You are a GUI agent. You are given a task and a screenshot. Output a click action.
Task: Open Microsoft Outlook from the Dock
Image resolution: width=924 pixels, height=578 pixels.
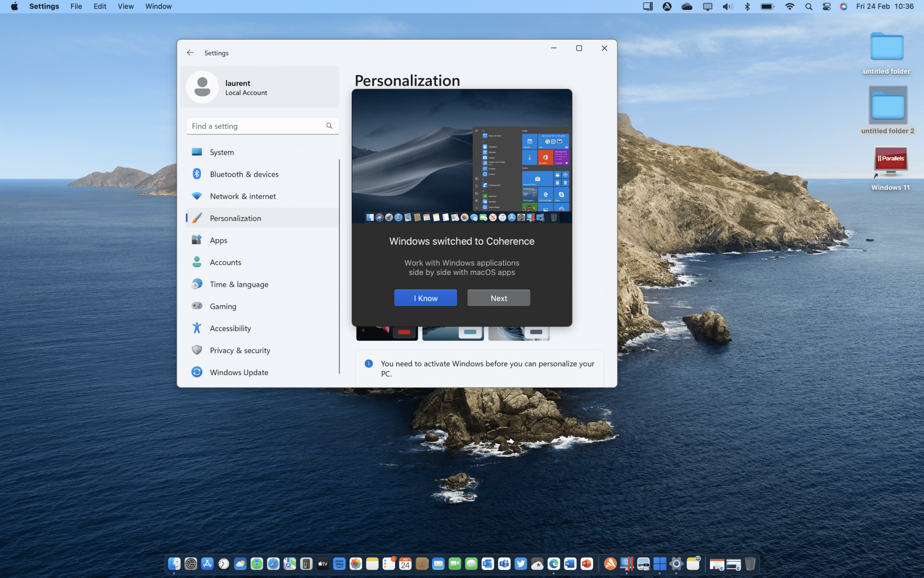pos(488,564)
